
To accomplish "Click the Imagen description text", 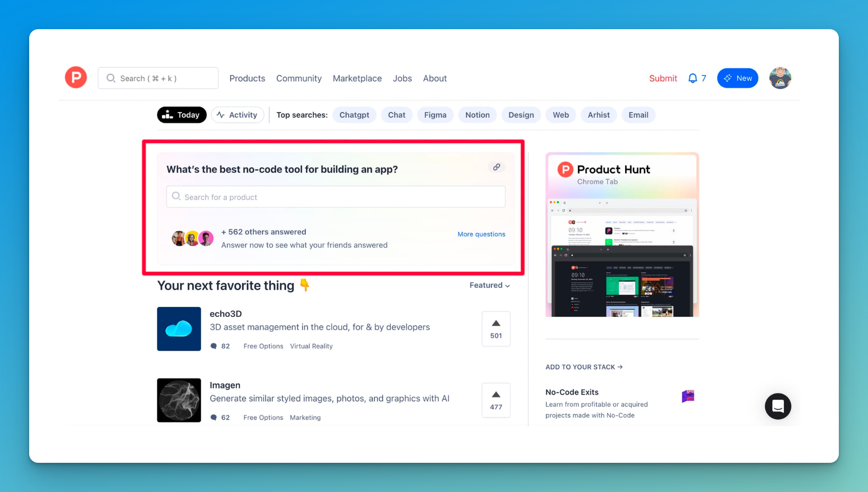I will click(x=329, y=398).
